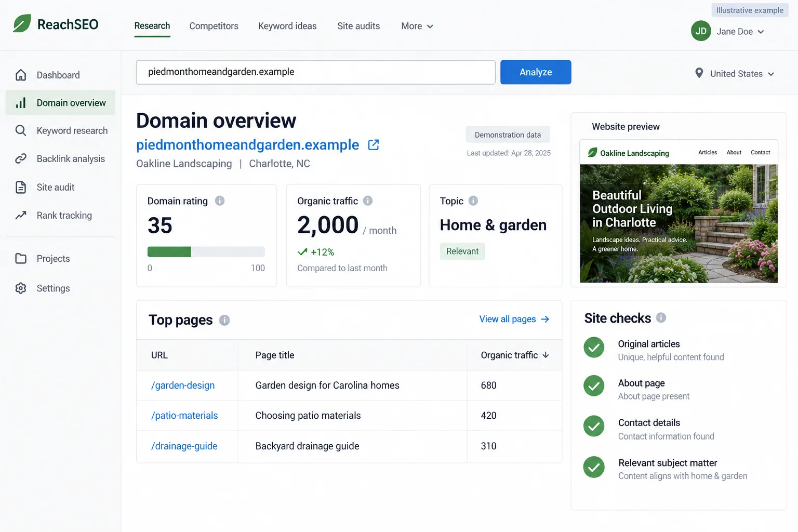The width and height of the screenshot is (798, 532).
Task: Focus the domain search input field
Action: (x=316, y=72)
